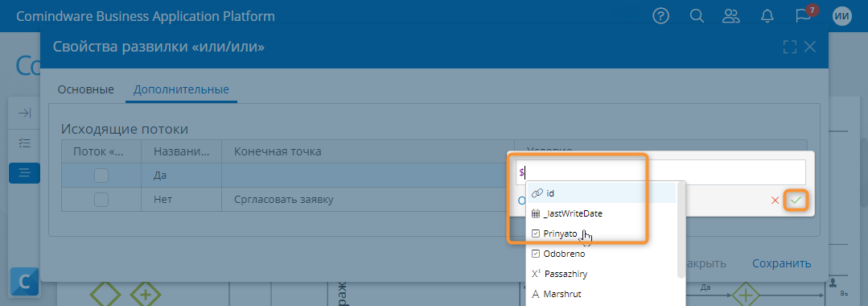This screenshot has height=306, width=868.
Task: Choose id from the autocomplete list
Action: tap(601, 193)
